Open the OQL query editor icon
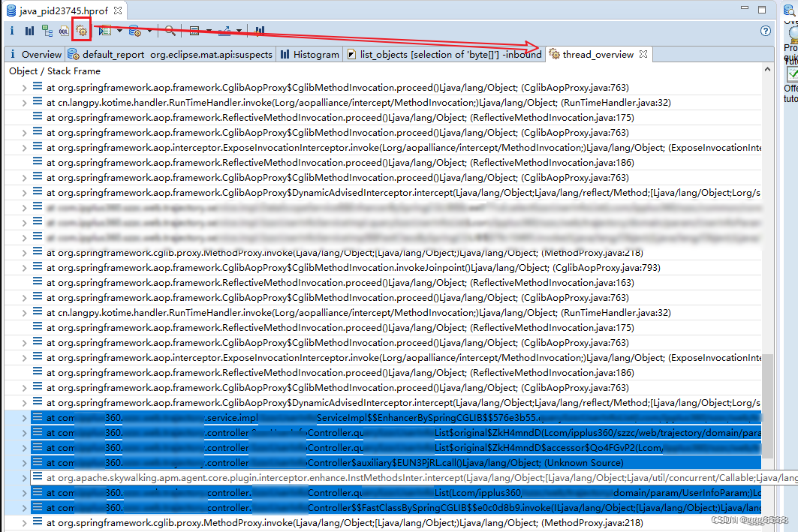 point(65,31)
